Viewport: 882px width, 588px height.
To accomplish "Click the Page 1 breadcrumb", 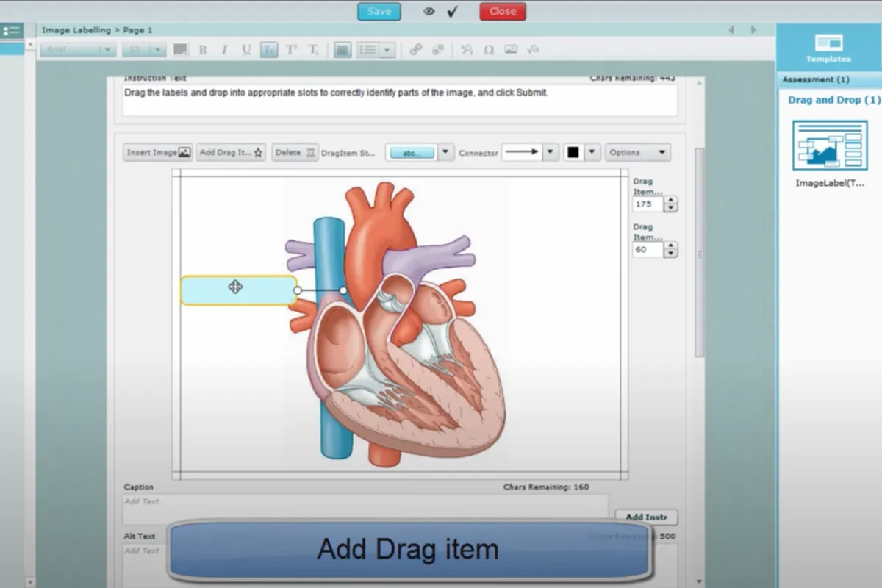I will tap(137, 30).
